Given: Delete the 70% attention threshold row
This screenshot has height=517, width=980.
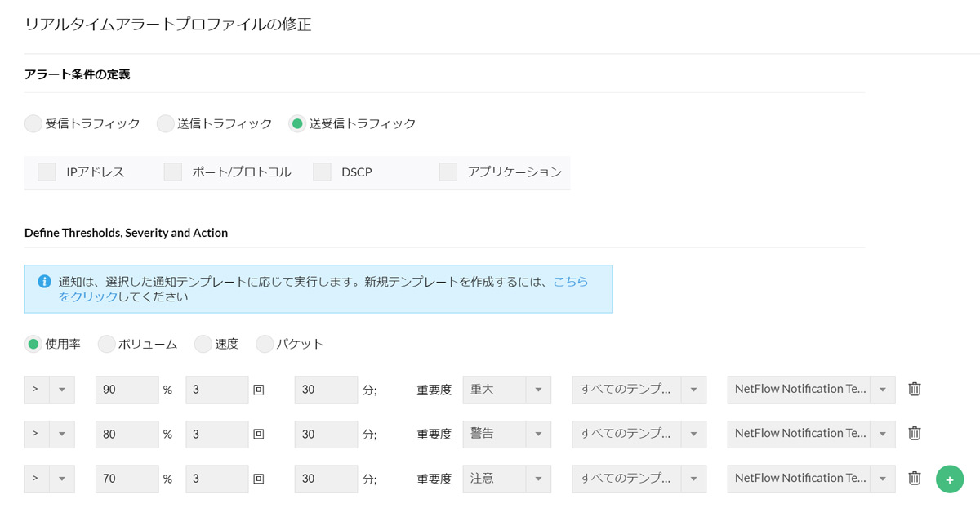Looking at the screenshot, I should (x=915, y=479).
